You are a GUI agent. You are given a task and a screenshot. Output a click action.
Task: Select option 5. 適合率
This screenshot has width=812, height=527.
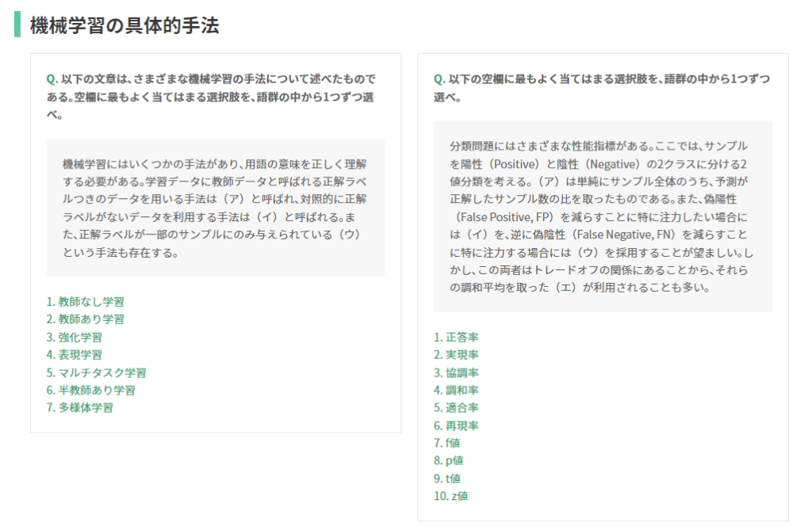coord(456,407)
